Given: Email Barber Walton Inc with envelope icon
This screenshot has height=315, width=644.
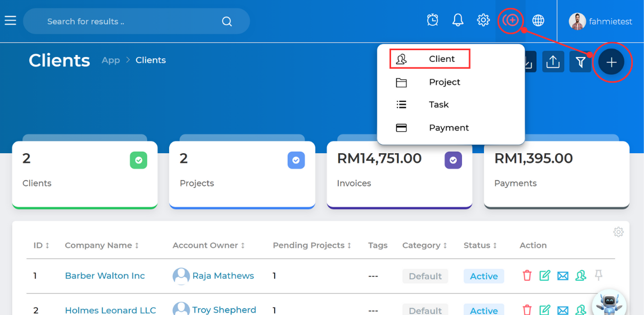Looking at the screenshot, I should coord(563,275).
